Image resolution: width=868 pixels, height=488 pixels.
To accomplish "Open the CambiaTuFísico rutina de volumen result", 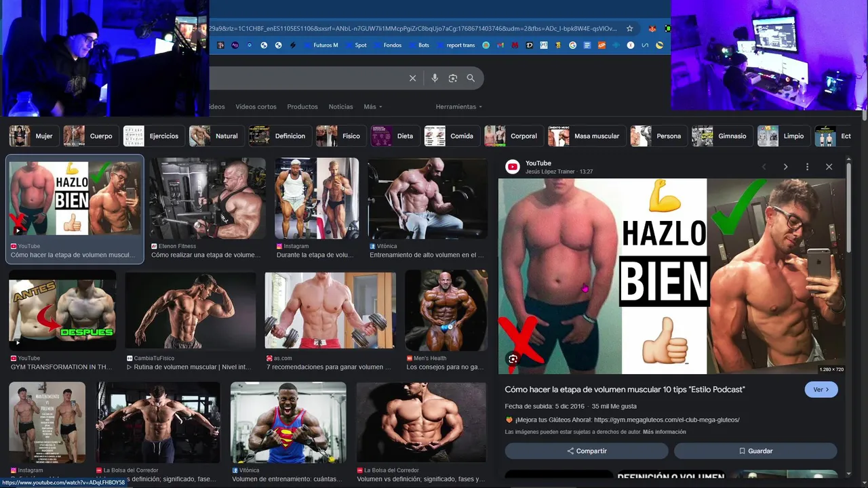I will coord(191,310).
